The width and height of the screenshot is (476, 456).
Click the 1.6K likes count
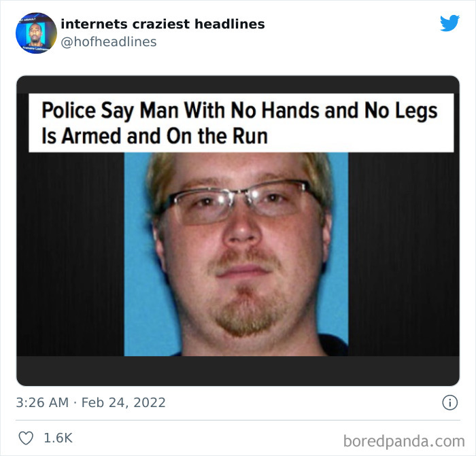coord(58,438)
